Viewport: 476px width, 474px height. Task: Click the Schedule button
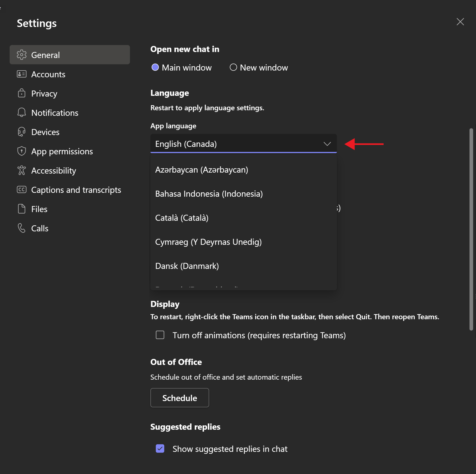tap(179, 398)
